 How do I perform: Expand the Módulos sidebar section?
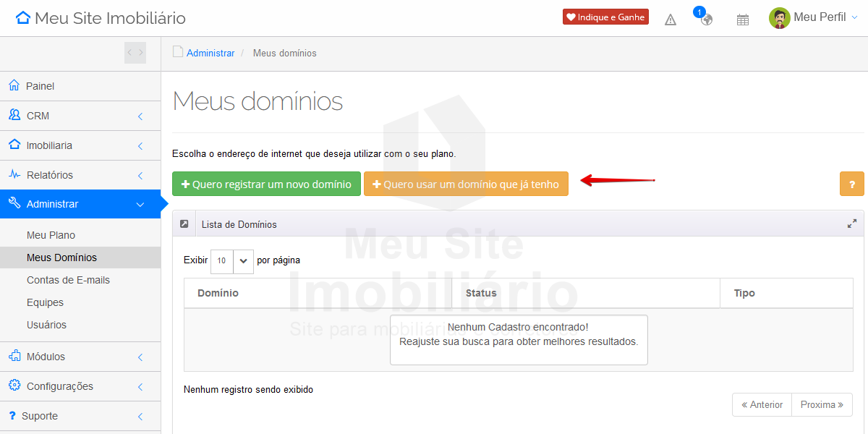(x=80, y=357)
